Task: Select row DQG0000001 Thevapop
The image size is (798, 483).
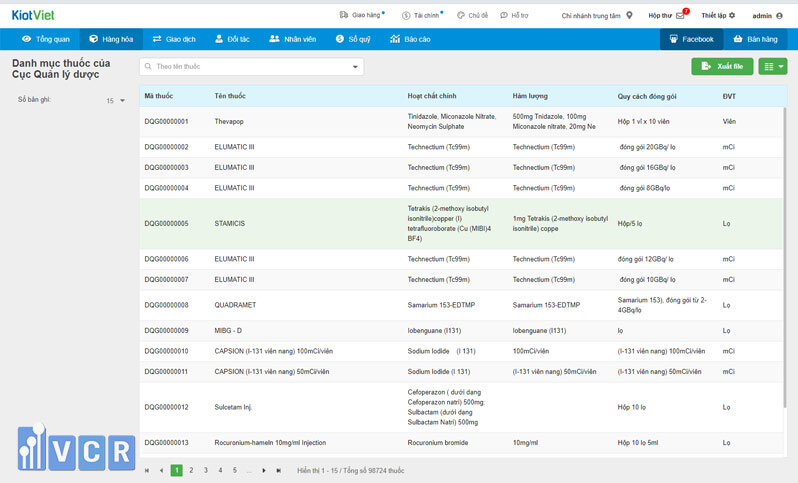Action: (461, 122)
